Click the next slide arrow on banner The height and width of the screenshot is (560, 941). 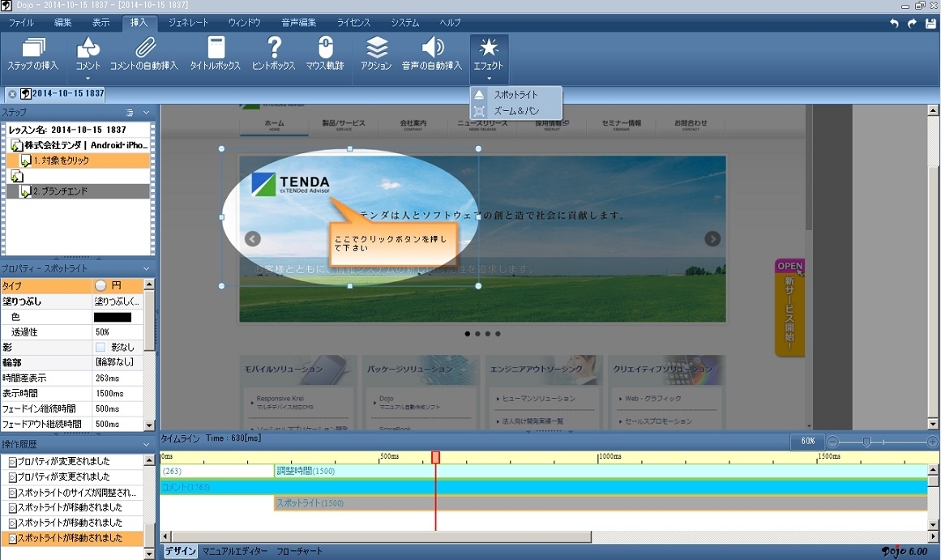click(x=712, y=239)
